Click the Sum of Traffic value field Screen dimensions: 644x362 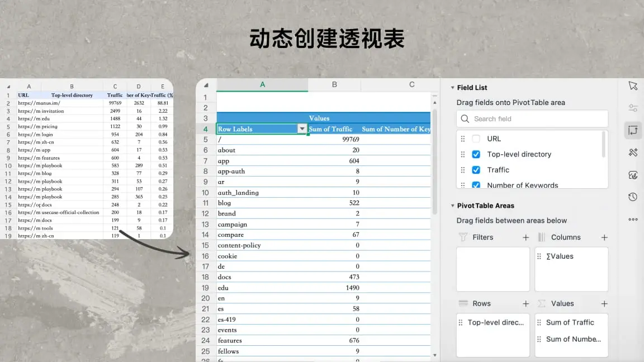(x=571, y=322)
